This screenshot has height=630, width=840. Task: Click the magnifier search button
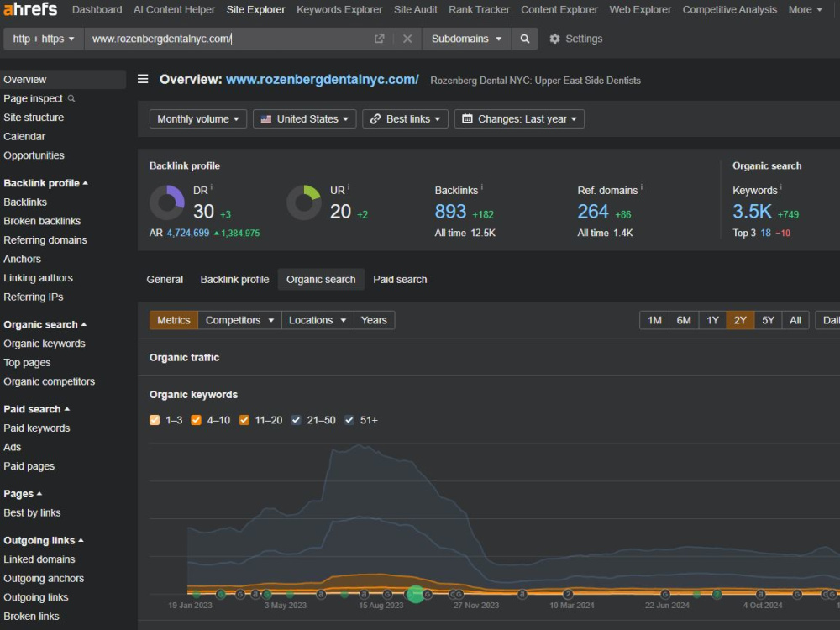(x=525, y=39)
